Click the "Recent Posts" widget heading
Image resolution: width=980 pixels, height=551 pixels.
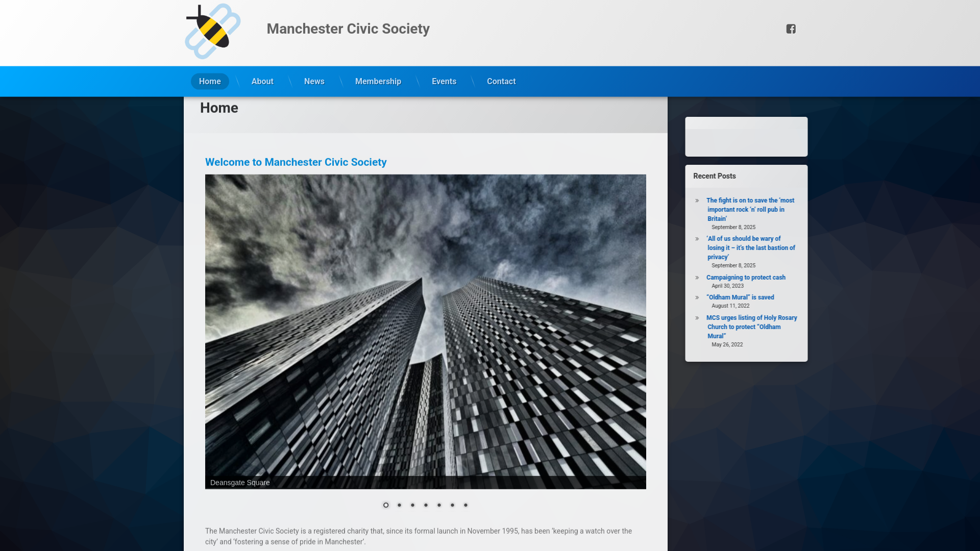tap(715, 176)
